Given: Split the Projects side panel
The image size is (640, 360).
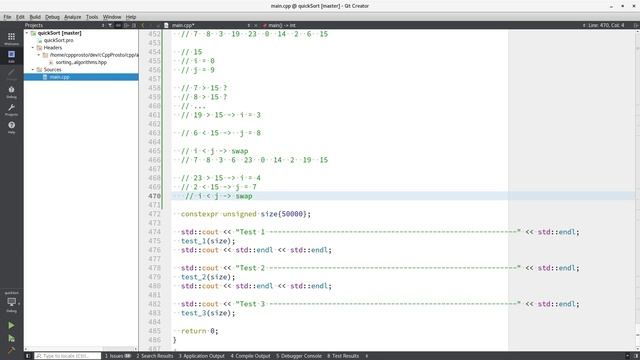Looking at the screenshot, I should click(x=127, y=25).
